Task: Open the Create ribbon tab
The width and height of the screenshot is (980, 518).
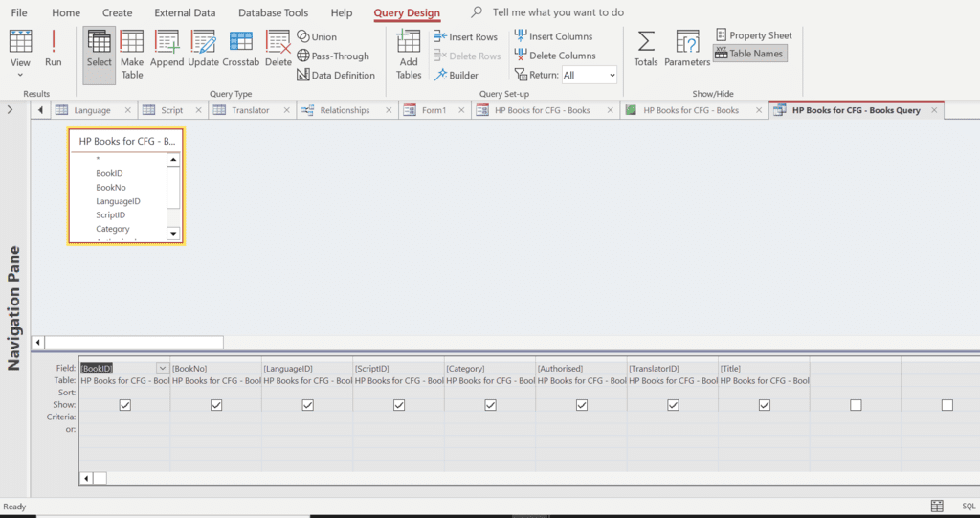Action: 118,12
